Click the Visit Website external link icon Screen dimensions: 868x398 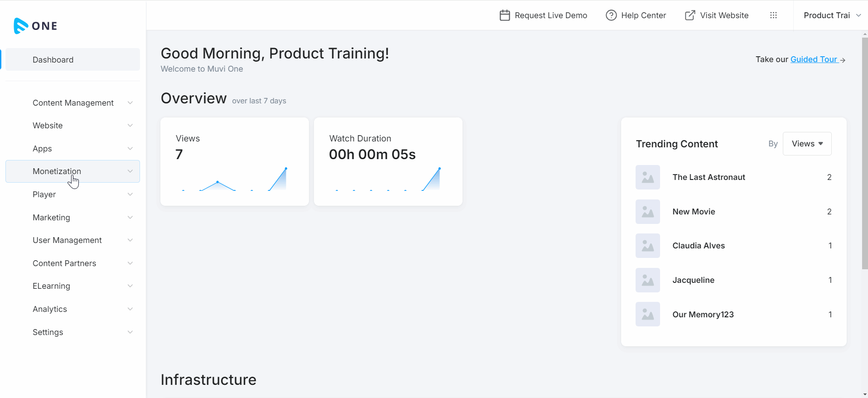coord(690,15)
